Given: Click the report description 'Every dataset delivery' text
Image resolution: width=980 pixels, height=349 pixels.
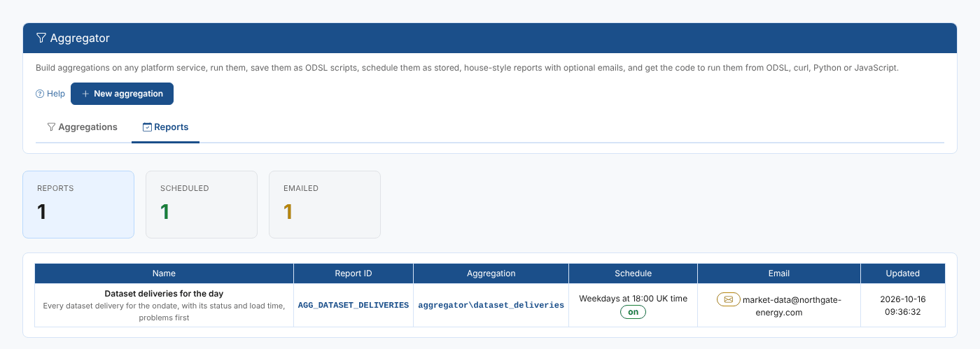Looking at the screenshot, I should coord(164,311).
